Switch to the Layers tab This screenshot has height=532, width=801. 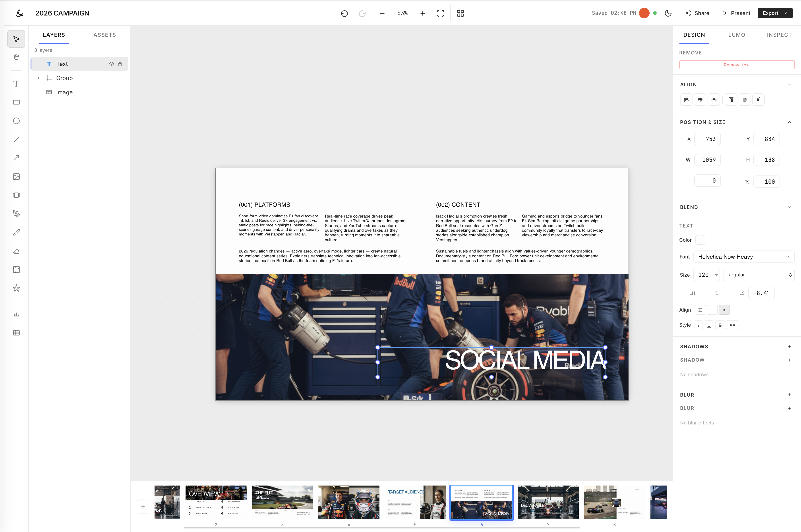pyautogui.click(x=54, y=35)
